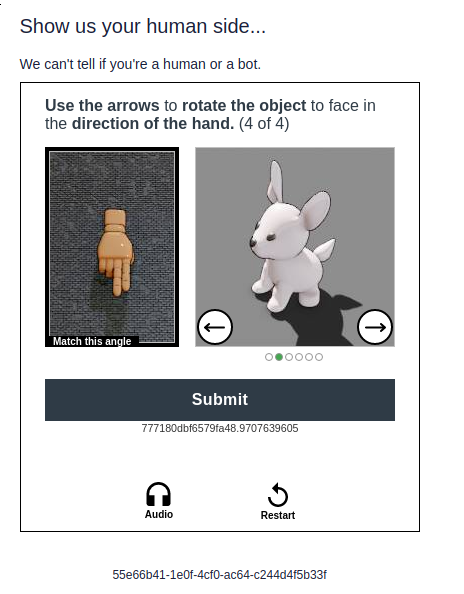Select the last rotation indicator dot
Screen dimensions: 464x594
(x=319, y=357)
